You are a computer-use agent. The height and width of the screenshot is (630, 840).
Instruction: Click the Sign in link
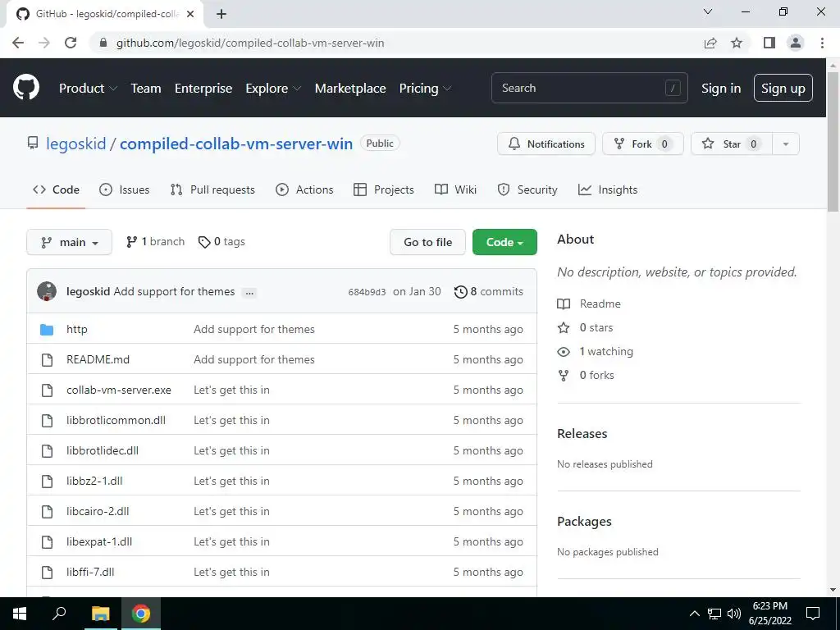721,89
